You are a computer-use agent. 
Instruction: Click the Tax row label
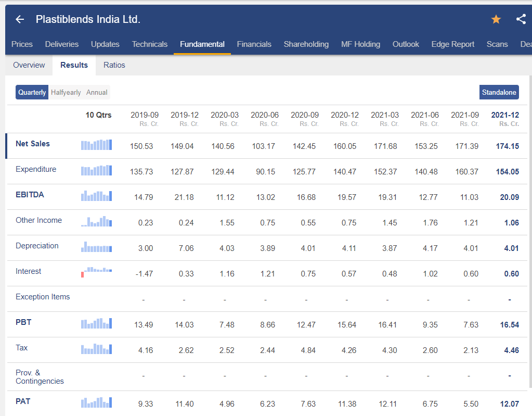pos(21,347)
